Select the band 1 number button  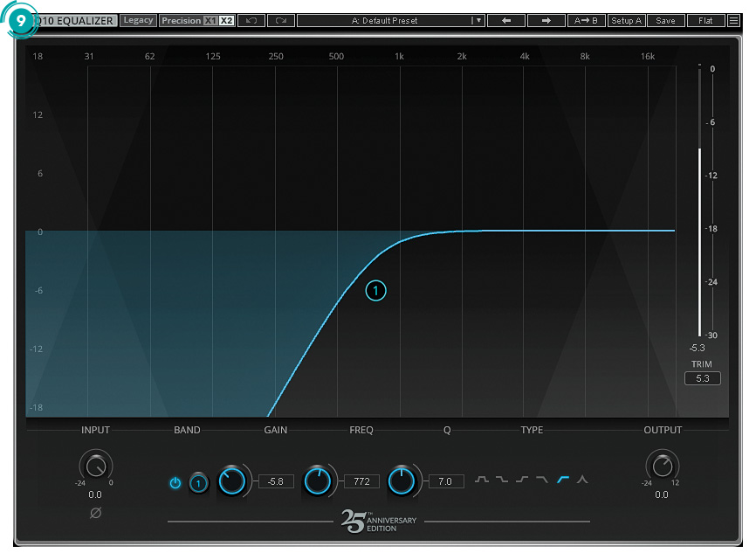tap(198, 483)
